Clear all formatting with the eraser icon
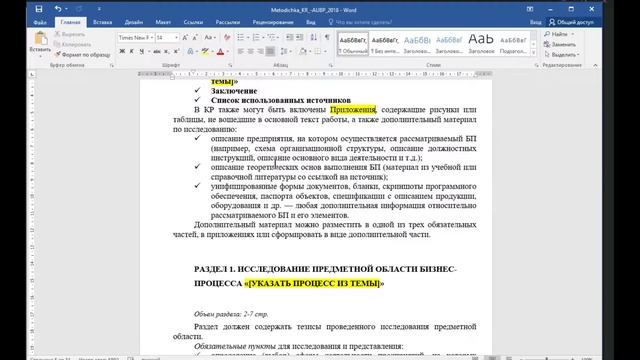Viewport: 640px width, 360px height. coord(227,38)
